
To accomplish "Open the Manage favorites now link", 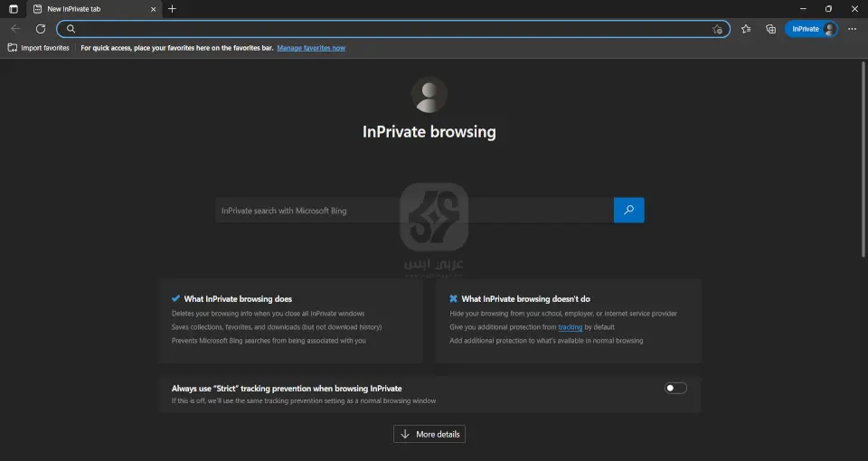I will click(x=311, y=48).
